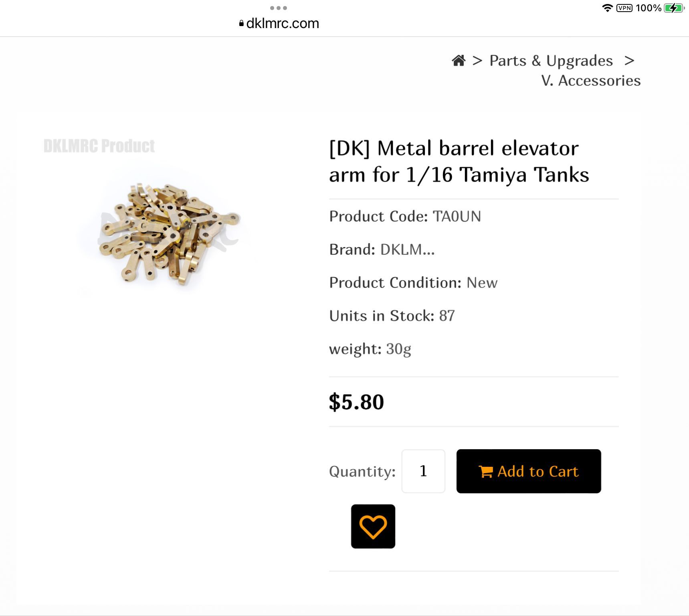Image resolution: width=689 pixels, height=616 pixels.
Task: Click the Units in Stock value 87
Action: 447,316
